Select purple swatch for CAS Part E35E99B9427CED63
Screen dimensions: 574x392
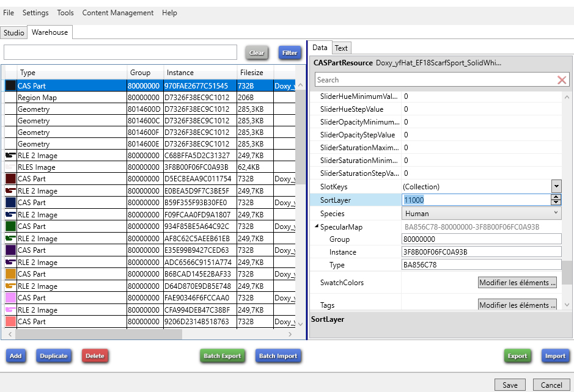point(10,250)
